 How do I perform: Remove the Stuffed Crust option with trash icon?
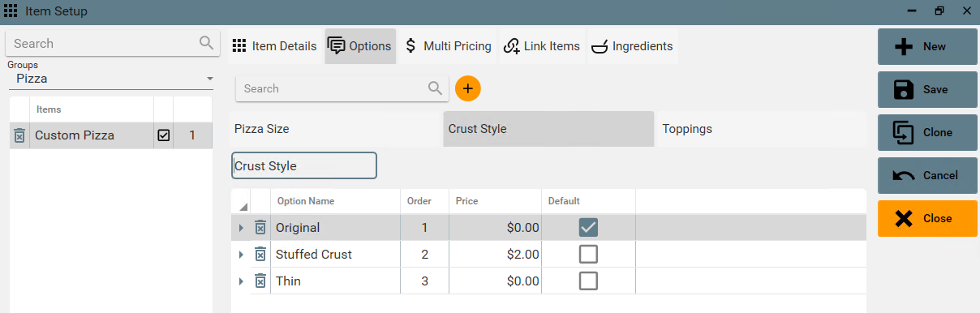[x=260, y=255]
